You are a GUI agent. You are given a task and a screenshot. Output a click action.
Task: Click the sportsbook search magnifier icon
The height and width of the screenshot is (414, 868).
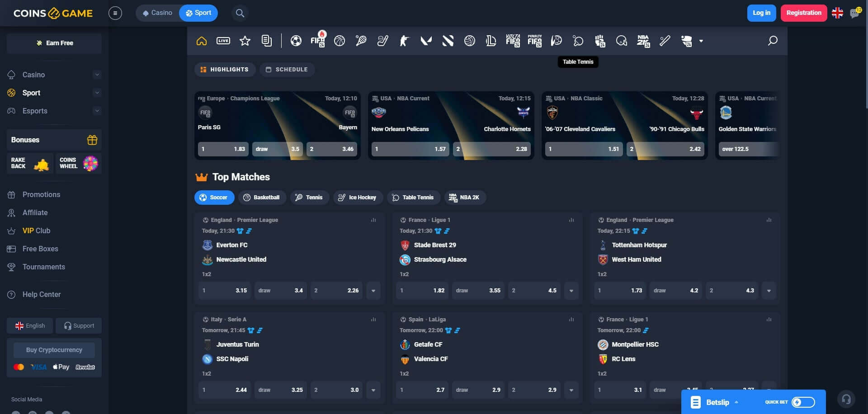[x=773, y=41]
